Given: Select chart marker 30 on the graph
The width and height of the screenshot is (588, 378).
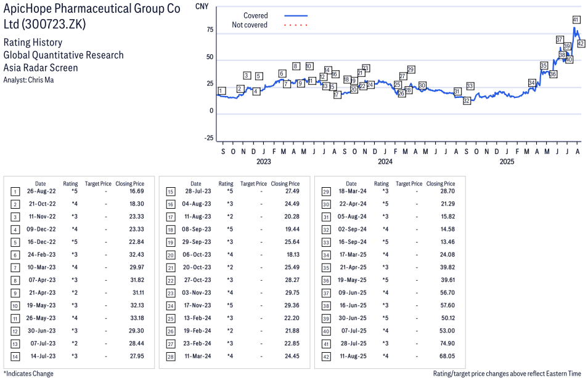Looking at the screenshot, I should (x=422, y=86).
